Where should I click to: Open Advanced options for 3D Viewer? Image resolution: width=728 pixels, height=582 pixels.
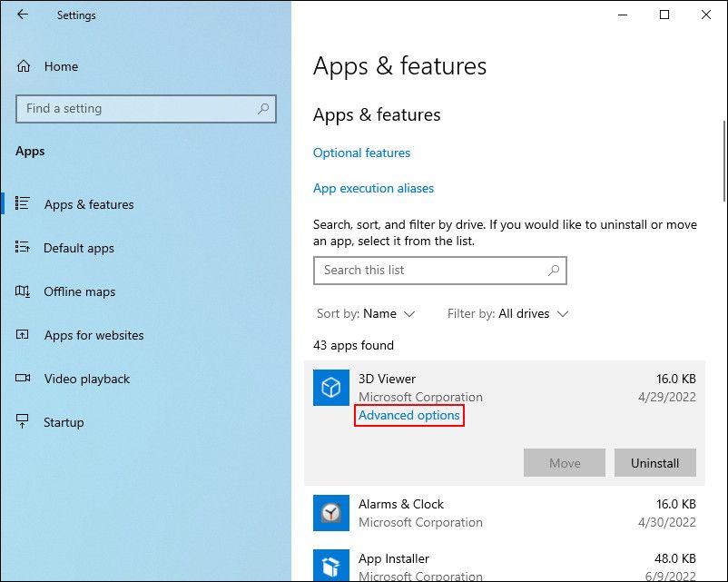click(409, 415)
